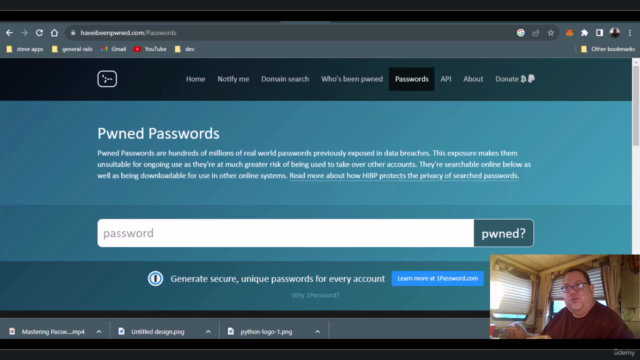The height and width of the screenshot is (360, 640).
Task: Reload the current page
Action: click(39, 33)
